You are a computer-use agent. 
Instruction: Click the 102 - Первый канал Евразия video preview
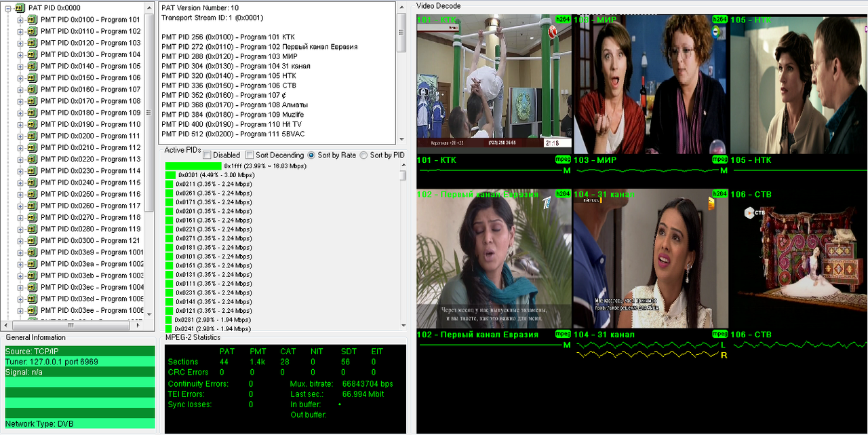coord(494,259)
